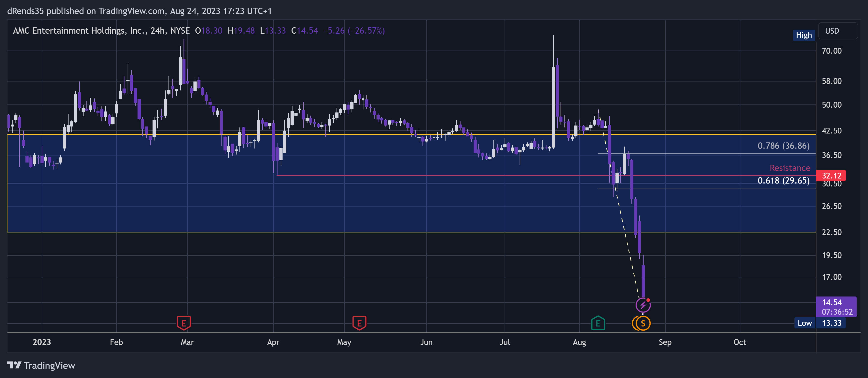Image resolution: width=868 pixels, height=378 pixels.
Task: Click the 22.50 price axis label
Action: pos(831,232)
